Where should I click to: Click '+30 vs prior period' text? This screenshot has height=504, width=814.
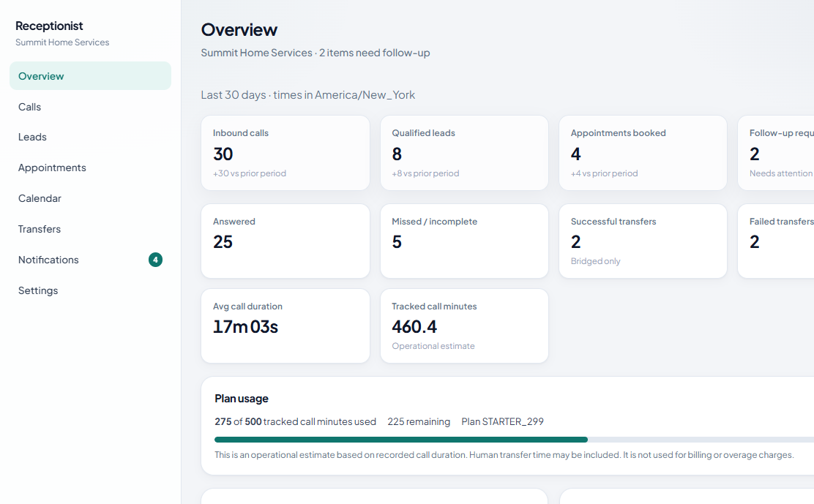pyautogui.click(x=249, y=173)
